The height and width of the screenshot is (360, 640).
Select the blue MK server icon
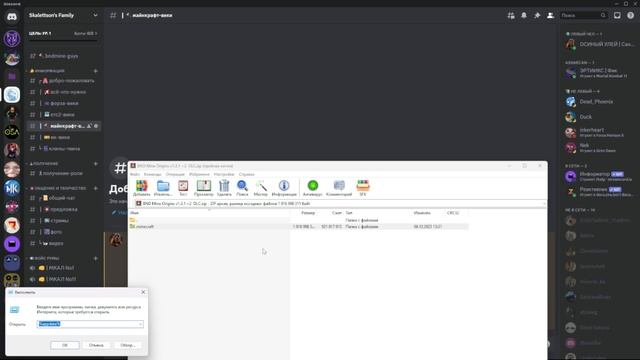coord(12,188)
